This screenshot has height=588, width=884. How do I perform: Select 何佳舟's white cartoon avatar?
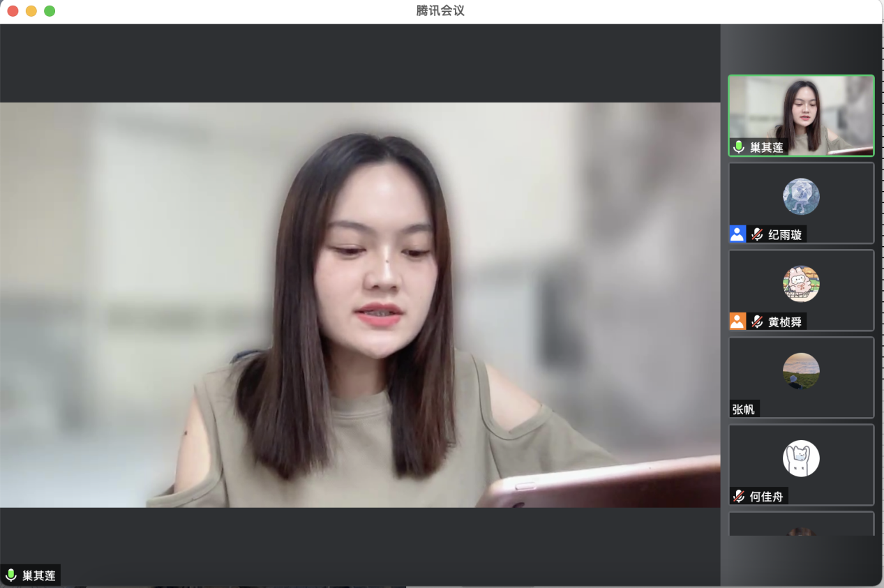pyautogui.click(x=801, y=458)
